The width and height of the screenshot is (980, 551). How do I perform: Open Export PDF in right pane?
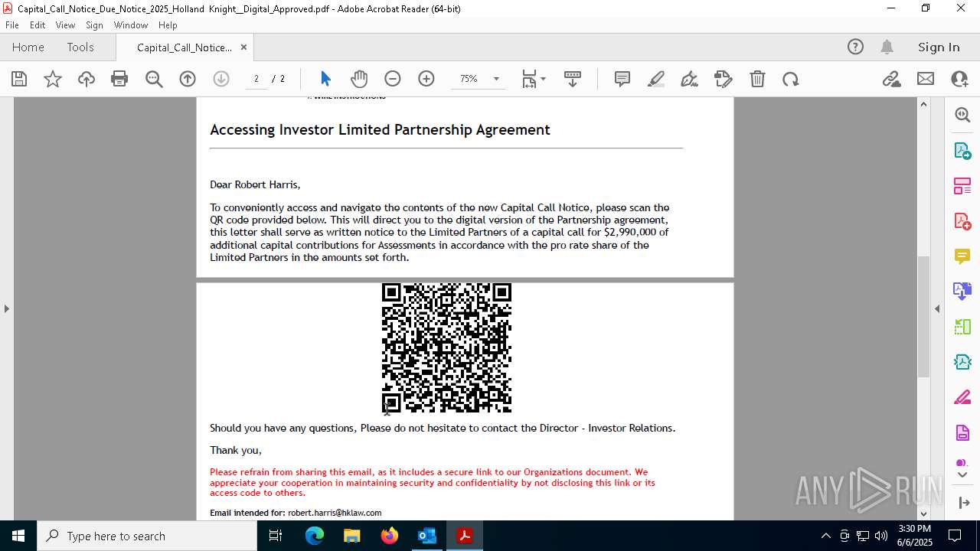962,150
